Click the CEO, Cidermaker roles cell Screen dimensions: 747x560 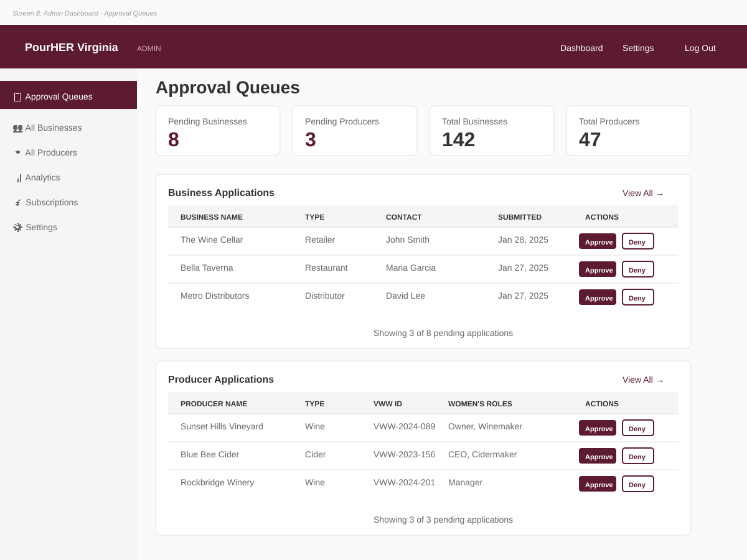pyautogui.click(x=482, y=454)
